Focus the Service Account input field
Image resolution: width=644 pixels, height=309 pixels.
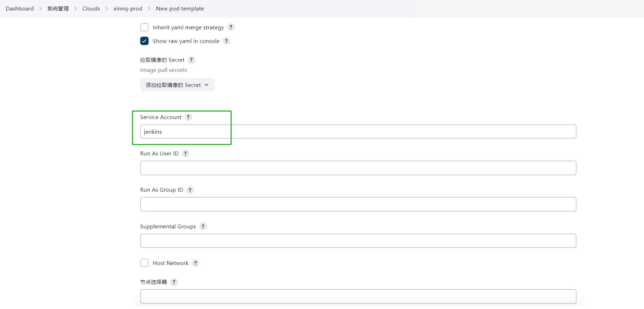[x=358, y=132]
